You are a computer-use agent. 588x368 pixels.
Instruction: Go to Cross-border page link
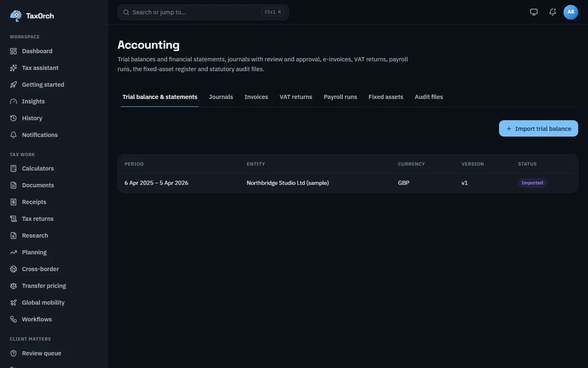[54, 269]
